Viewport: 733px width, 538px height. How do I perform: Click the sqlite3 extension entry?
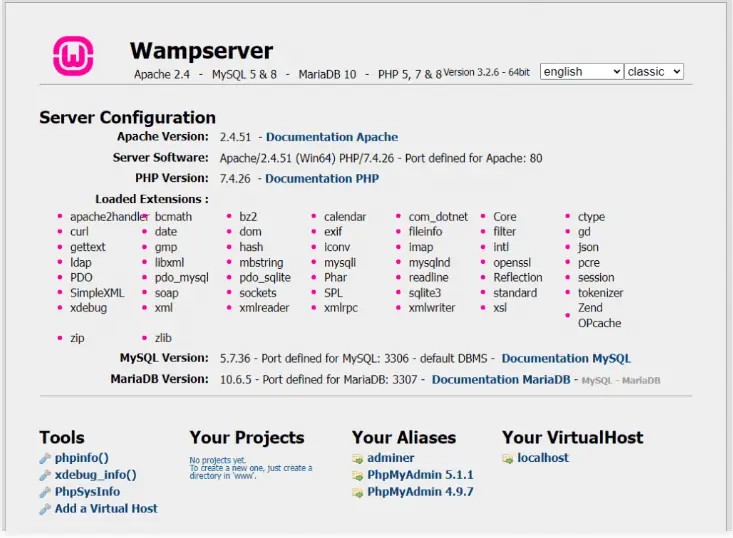pos(425,293)
